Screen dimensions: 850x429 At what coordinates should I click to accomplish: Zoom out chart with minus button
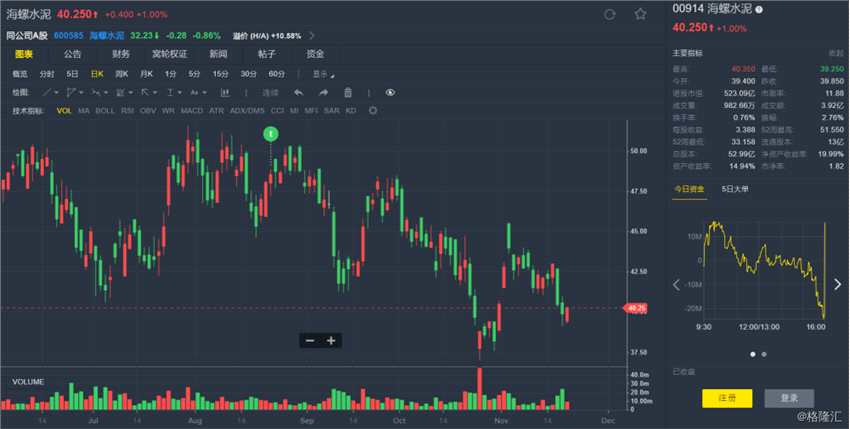click(x=310, y=341)
